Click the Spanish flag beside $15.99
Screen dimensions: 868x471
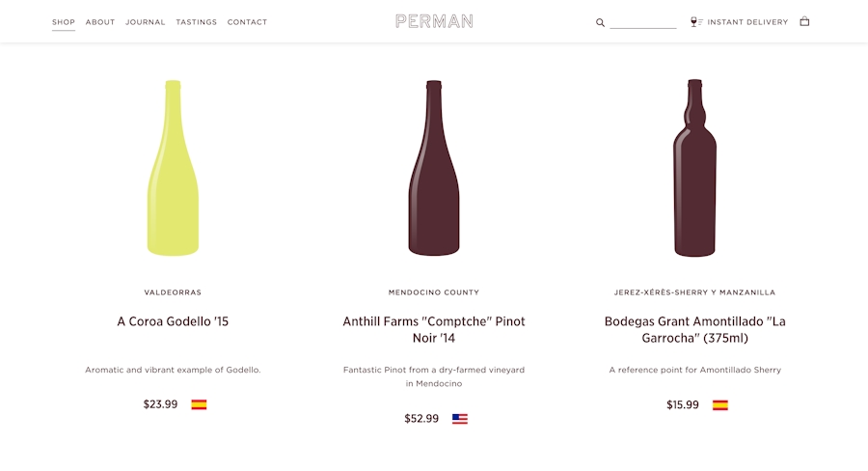pos(720,405)
